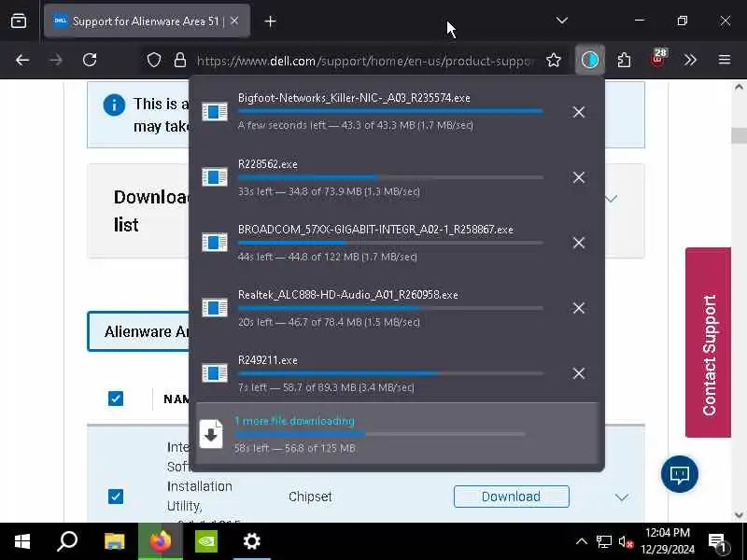Click the download arrow icon in the summary row
This screenshot has width=747, height=560.
click(x=211, y=434)
